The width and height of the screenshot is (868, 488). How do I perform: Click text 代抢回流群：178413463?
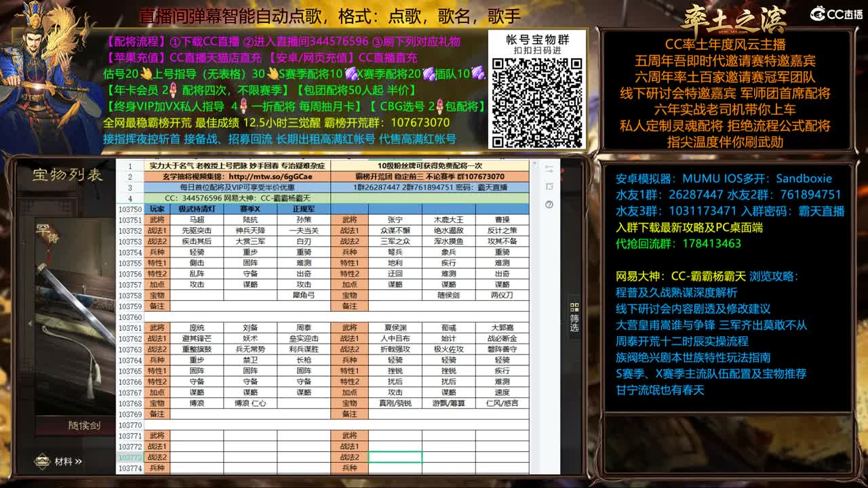[x=678, y=243]
